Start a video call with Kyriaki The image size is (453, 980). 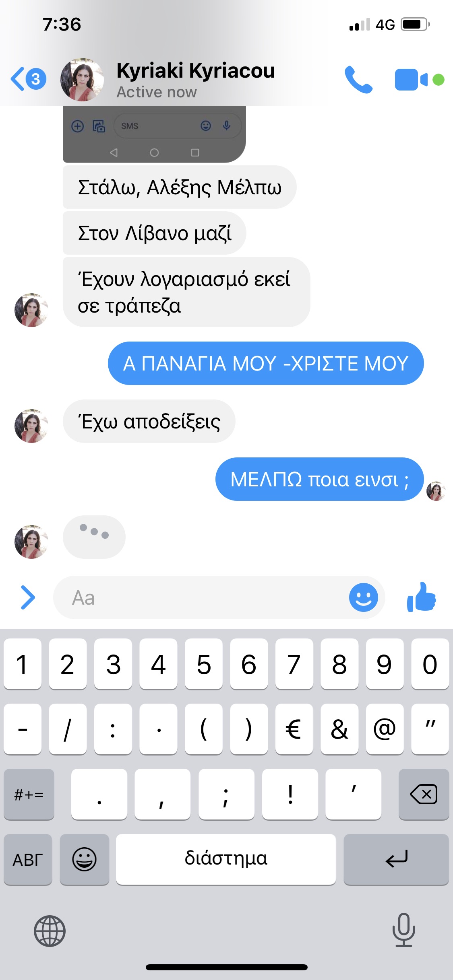(x=411, y=80)
